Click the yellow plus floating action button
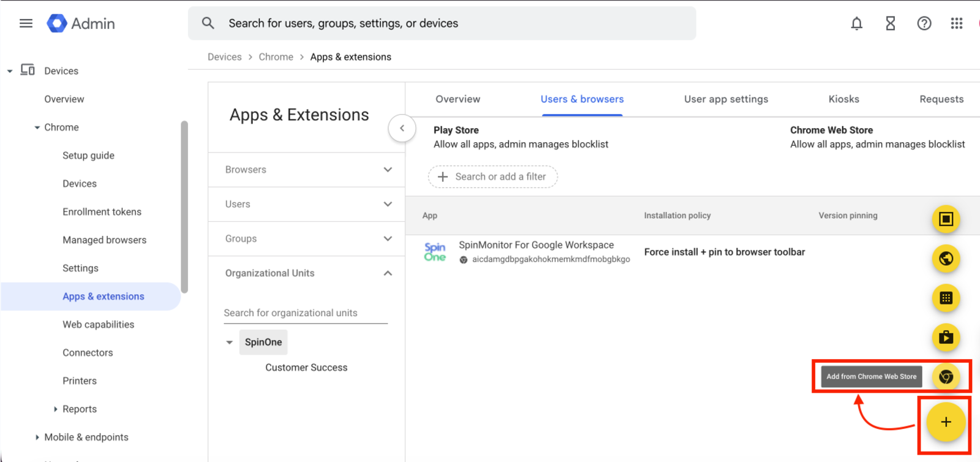This screenshot has width=980, height=462. [x=946, y=422]
